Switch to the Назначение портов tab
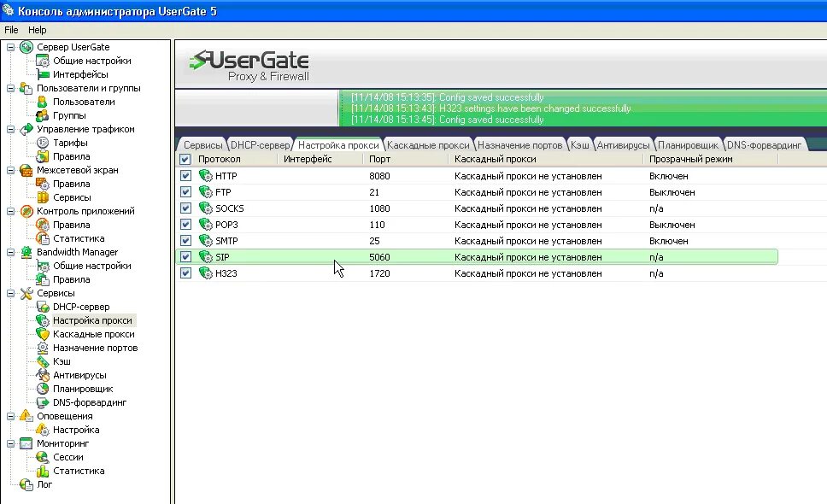The image size is (827, 504). (519, 145)
